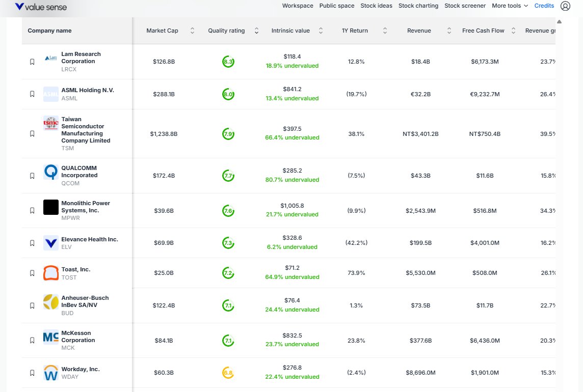Sort table by 1Y Return arrows
Viewport: 583px width, 392px height.
point(385,31)
